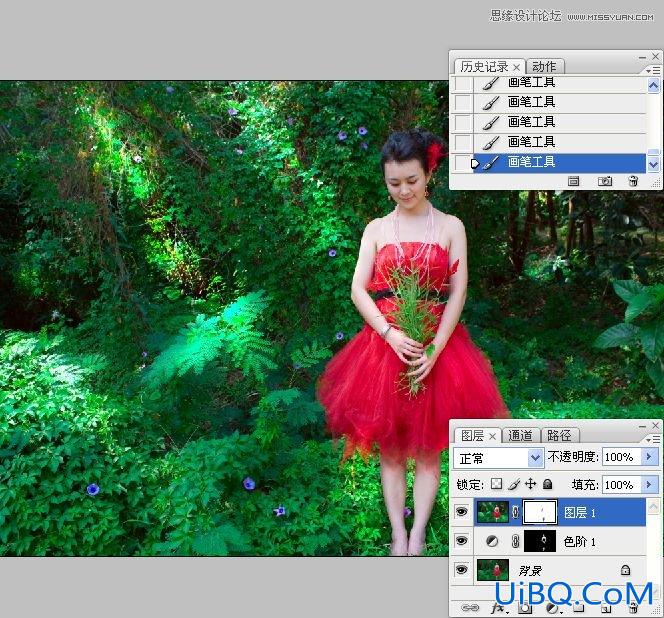Switch to the 通道 tab
The image size is (664, 618).
[x=520, y=435]
